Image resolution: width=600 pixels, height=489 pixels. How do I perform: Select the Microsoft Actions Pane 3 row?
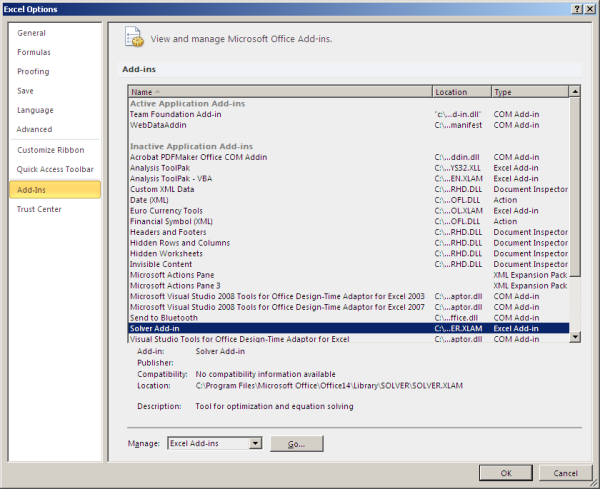tap(349, 286)
